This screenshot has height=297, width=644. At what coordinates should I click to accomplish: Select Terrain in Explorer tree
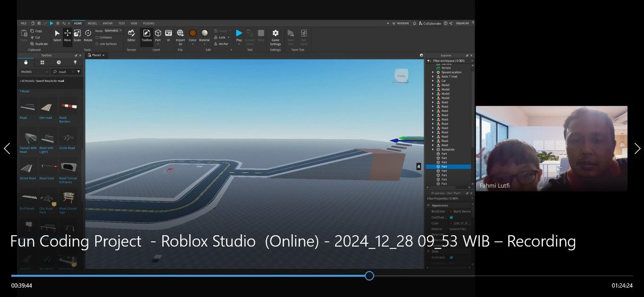446,68
